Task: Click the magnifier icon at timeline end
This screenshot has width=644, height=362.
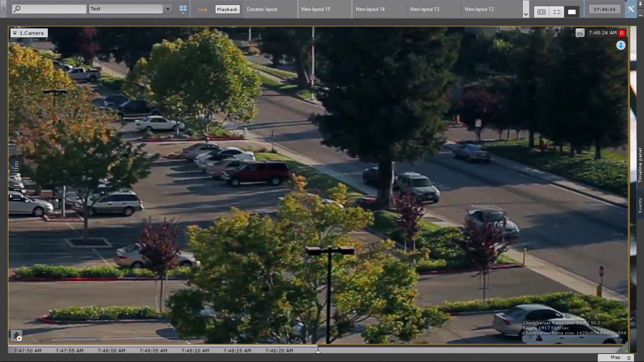Action: 624,350
